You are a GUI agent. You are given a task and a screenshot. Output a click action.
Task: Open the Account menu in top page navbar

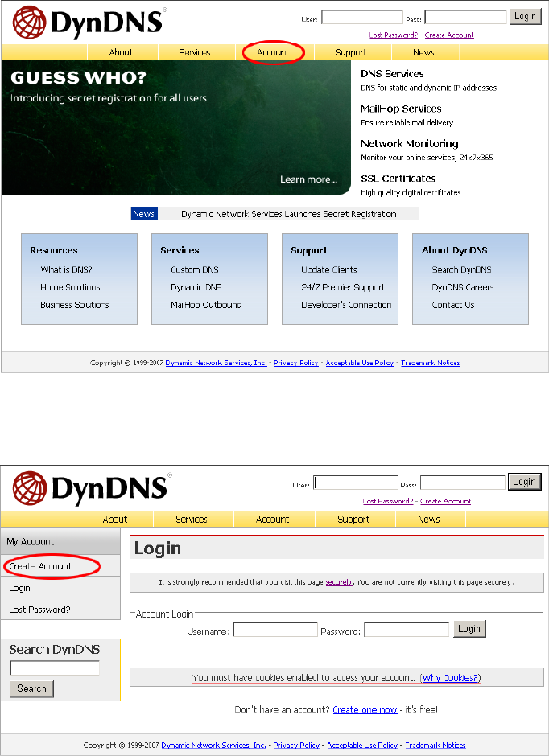[x=273, y=52]
